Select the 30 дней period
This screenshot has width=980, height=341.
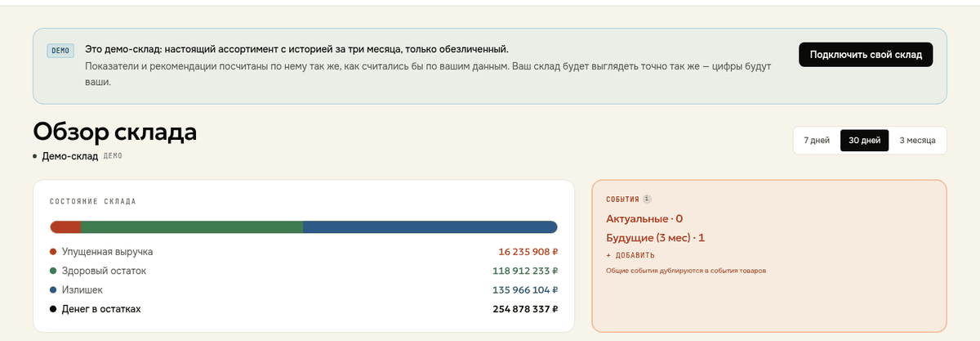[x=864, y=140]
